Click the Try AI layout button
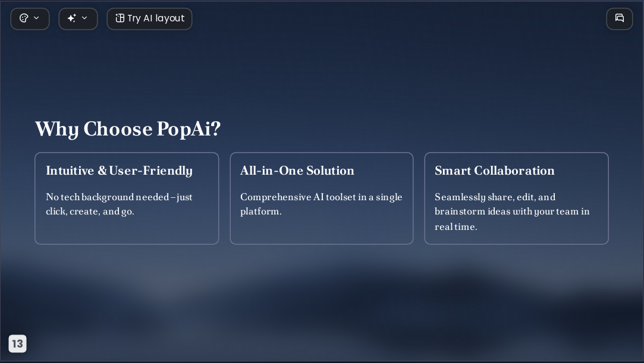This screenshot has width=644, height=363. coord(149,19)
